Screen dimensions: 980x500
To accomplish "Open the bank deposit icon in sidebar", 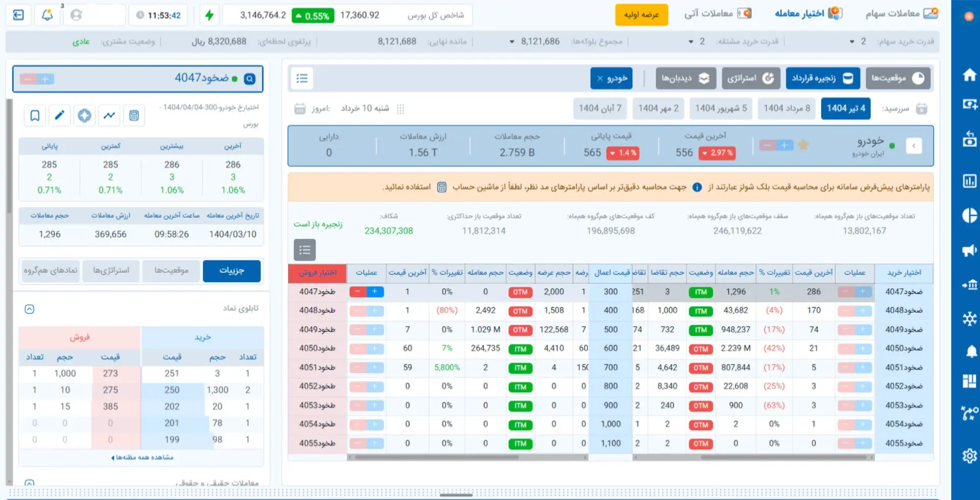I will pyautogui.click(x=969, y=284).
